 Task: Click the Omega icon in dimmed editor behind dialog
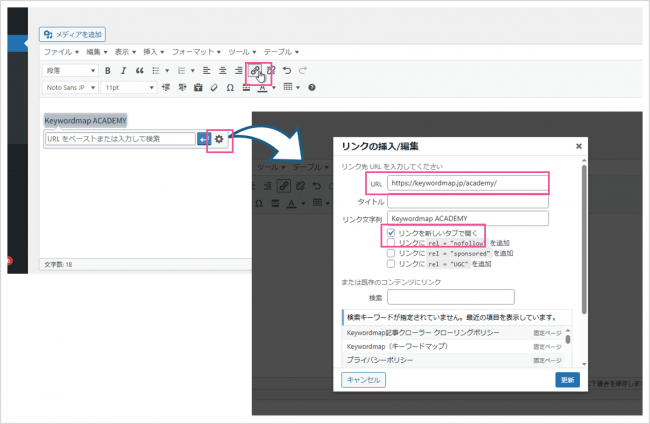(259, 204)
